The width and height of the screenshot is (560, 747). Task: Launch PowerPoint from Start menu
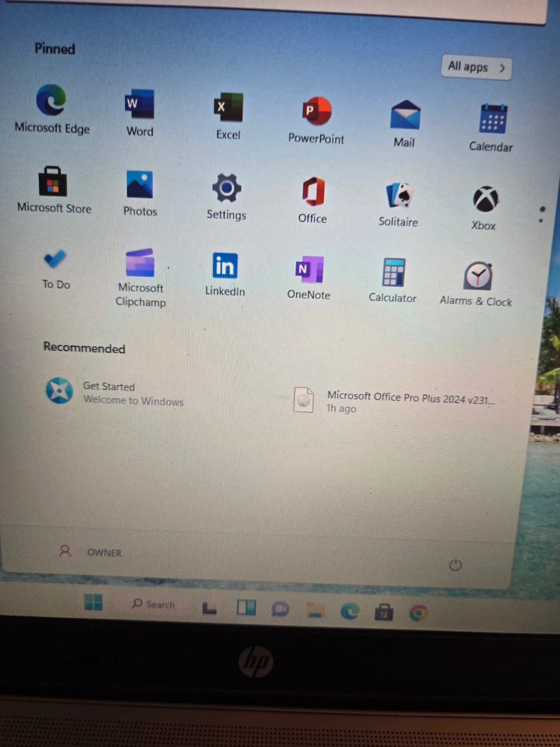(x=316, y=112)
